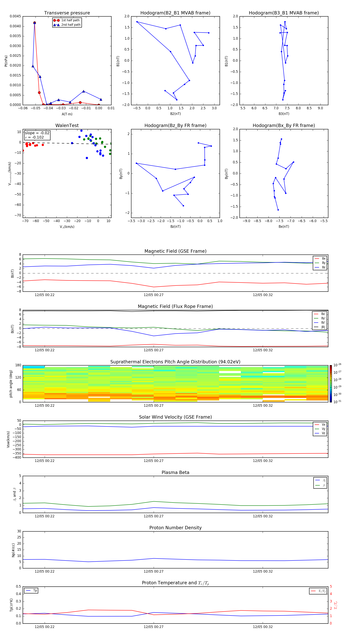Screen dimensions: 351x644
Task: Click 'Vsw(km/s)' axis label
Action: point(8,439)
